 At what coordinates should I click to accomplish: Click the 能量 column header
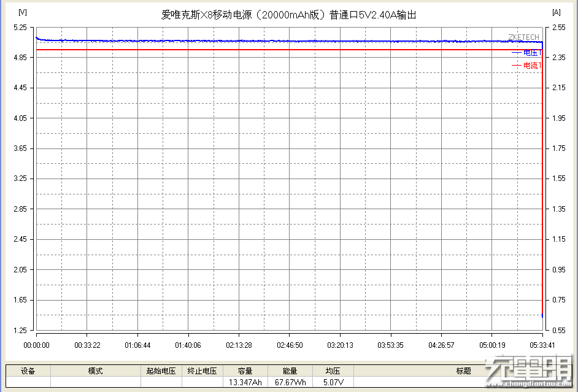tap(290, 371)
